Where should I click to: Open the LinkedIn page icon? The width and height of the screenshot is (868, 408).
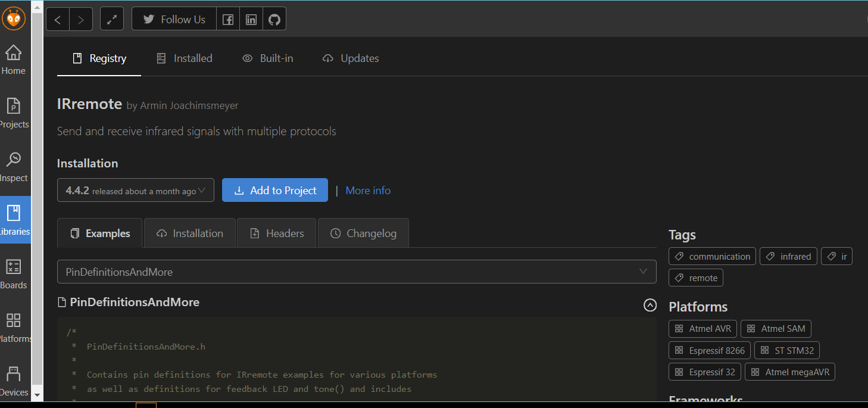point(251,19)
